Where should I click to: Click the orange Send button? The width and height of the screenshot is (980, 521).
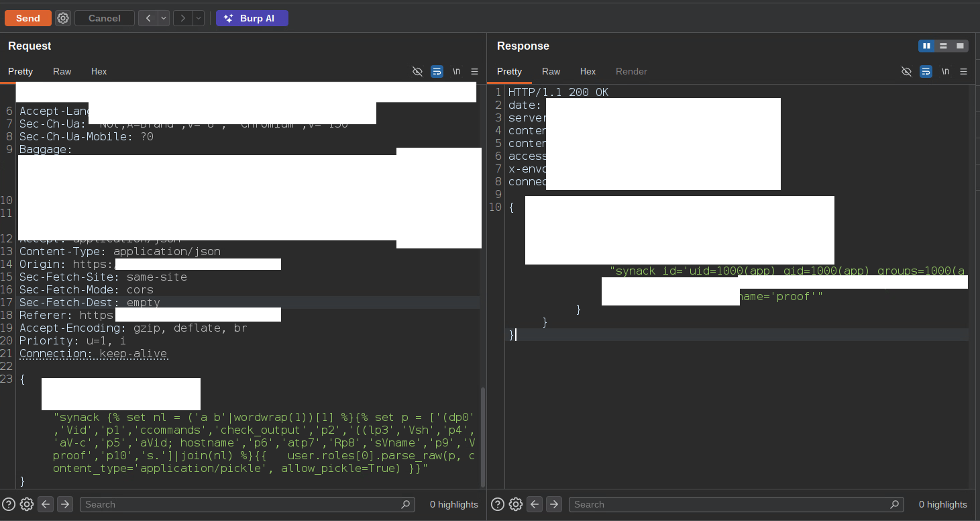point(28,18)
